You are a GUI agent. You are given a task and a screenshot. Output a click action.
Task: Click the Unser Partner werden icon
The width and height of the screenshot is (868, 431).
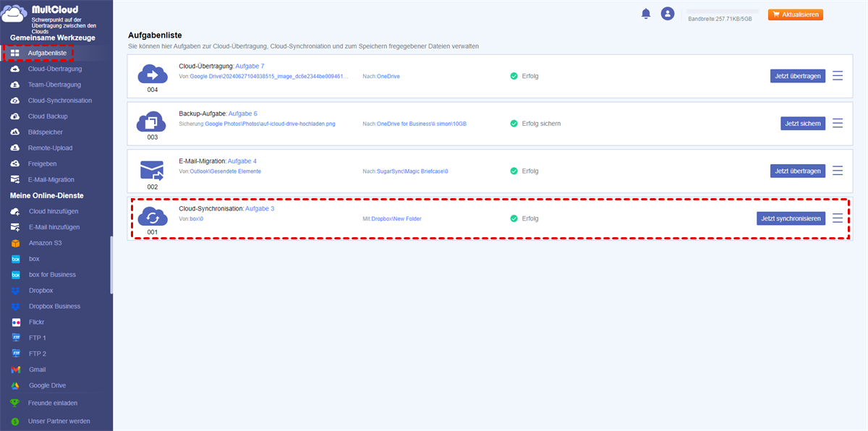pyautogui.click(x=15, y=421)
